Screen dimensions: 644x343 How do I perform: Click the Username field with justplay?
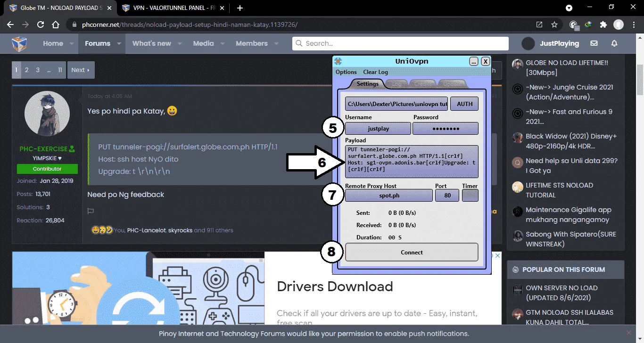pos(378,128)
